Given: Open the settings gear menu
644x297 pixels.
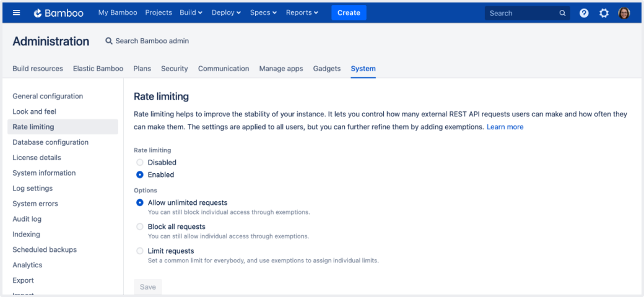Looking at the screenshot, I should (x=604, y=13).
